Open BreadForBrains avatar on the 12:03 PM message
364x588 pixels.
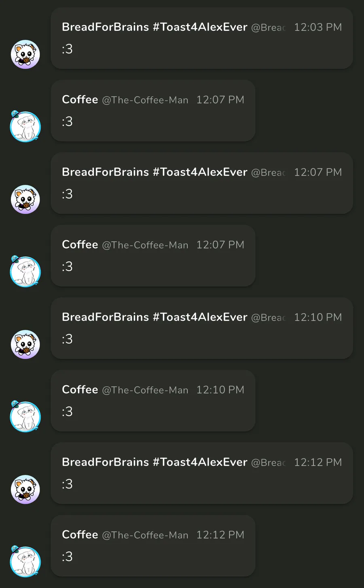click(25, 54)
